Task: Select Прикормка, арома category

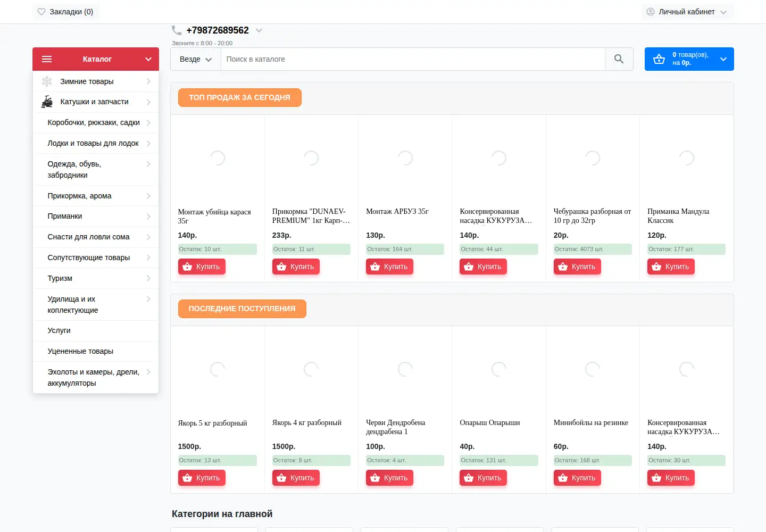Action: [x=96, y=196]
